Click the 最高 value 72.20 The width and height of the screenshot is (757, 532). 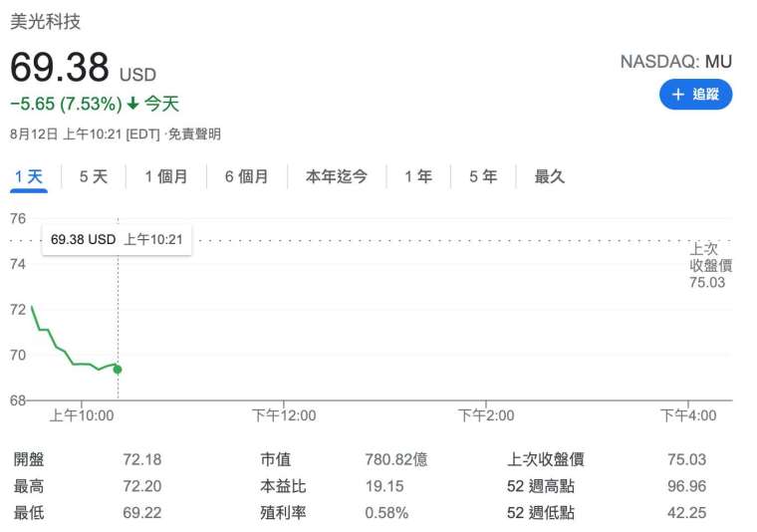141,486
